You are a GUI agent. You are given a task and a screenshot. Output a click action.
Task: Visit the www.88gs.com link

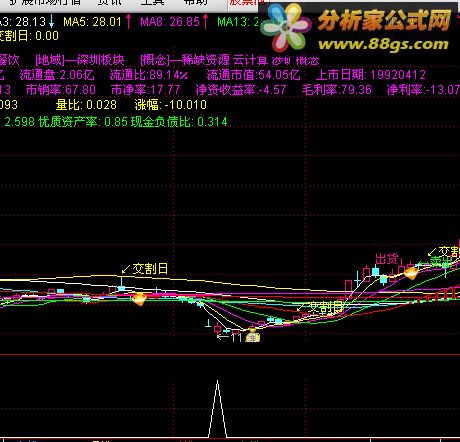383,44
